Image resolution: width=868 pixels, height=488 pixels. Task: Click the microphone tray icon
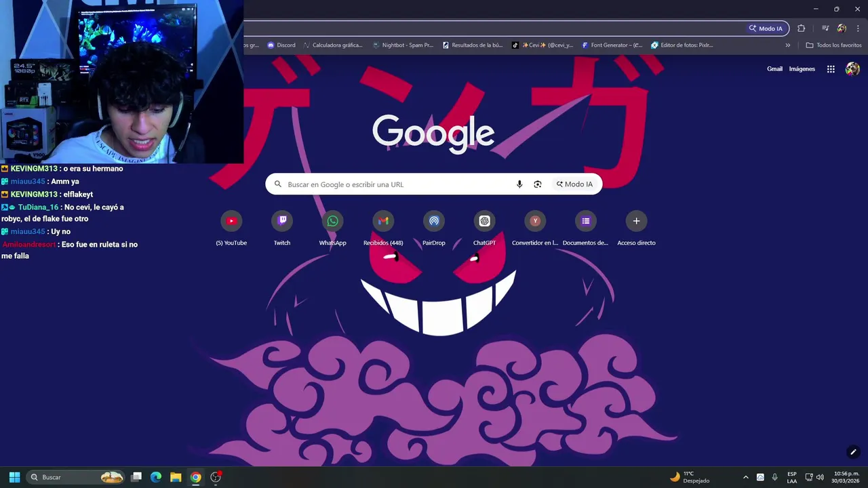coord(774,477)
